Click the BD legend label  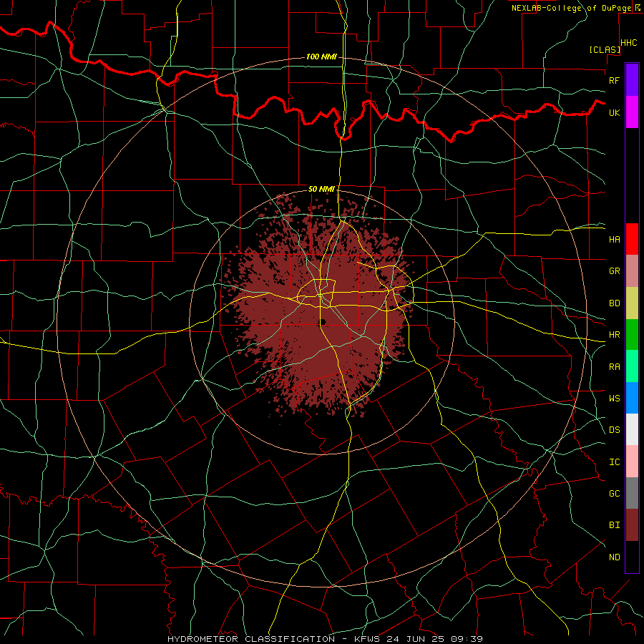coord(614,303)
